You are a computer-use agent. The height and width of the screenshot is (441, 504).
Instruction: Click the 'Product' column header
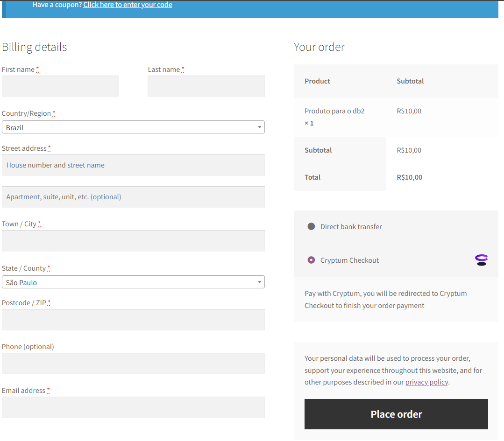coord(317,81)
